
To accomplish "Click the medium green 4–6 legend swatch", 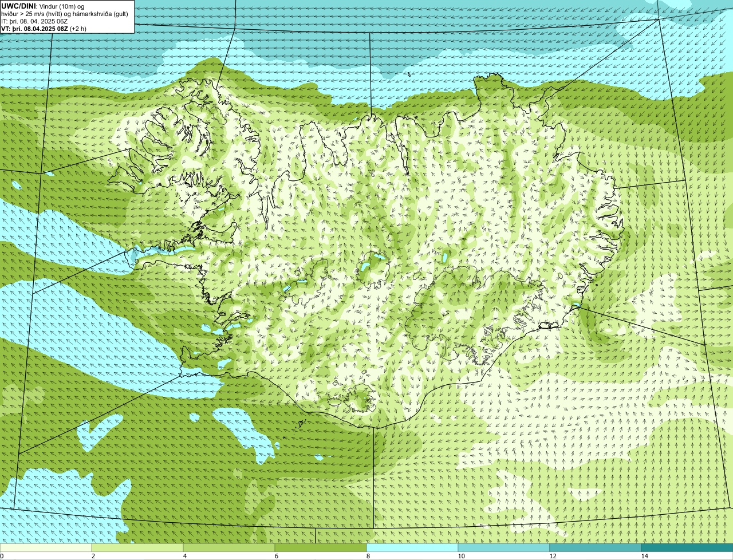I will pos(229,547).
